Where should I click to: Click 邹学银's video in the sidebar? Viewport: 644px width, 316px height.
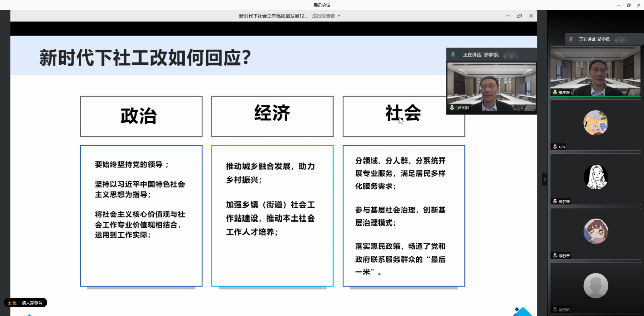coord(595,70)
